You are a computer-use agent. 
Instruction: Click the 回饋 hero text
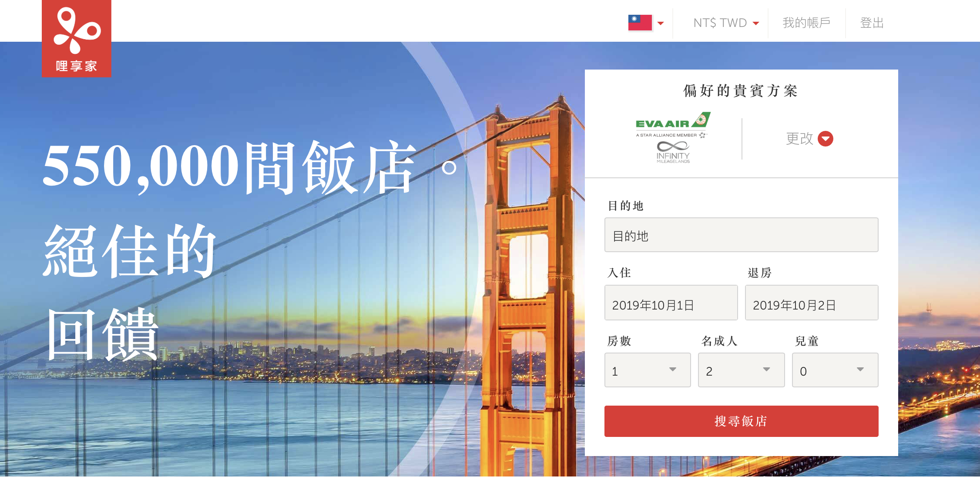click(103, 335)
